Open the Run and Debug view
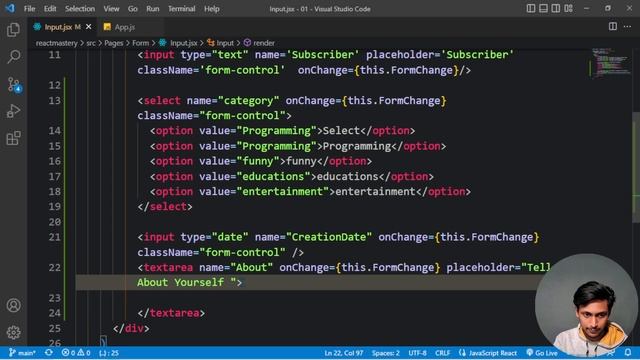Screen dimensions: 640x360 (x=13, y=111)
